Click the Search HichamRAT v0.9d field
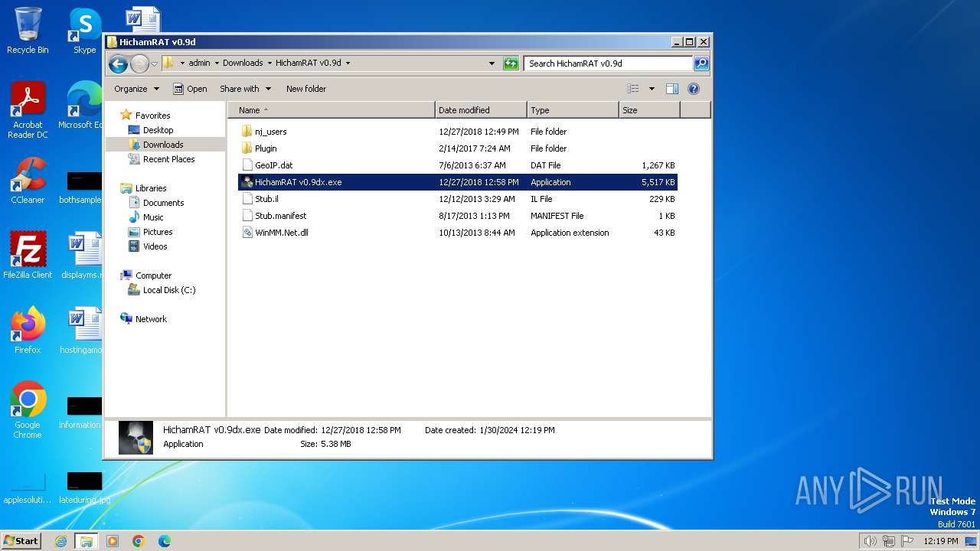The height and width of the screenshot is (551, 980). click(x=609, y=64)
